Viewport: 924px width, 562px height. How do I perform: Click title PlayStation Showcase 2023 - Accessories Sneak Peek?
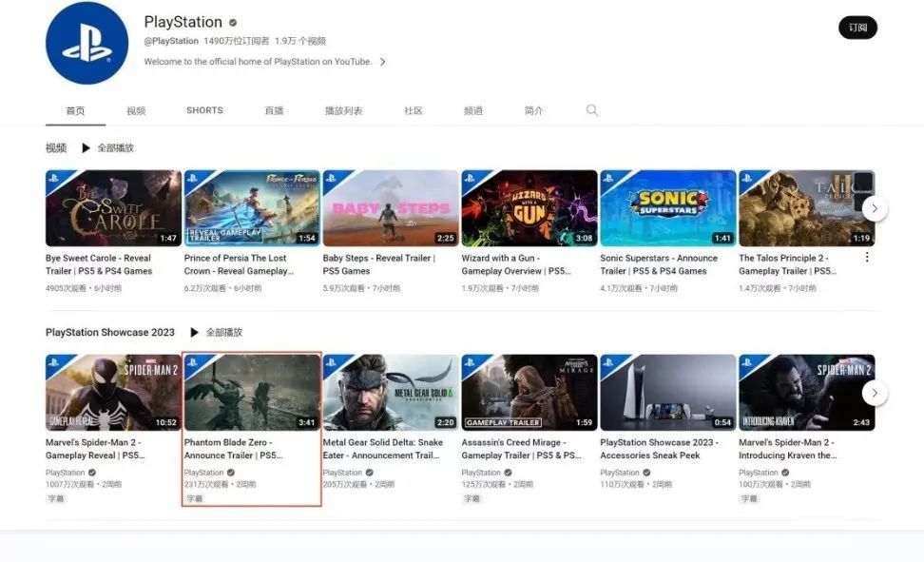[x=660, y=449]
